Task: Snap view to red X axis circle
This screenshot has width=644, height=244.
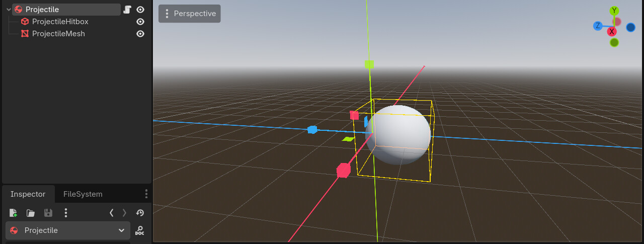Action: pyautogui.click(x=612, y=32)
